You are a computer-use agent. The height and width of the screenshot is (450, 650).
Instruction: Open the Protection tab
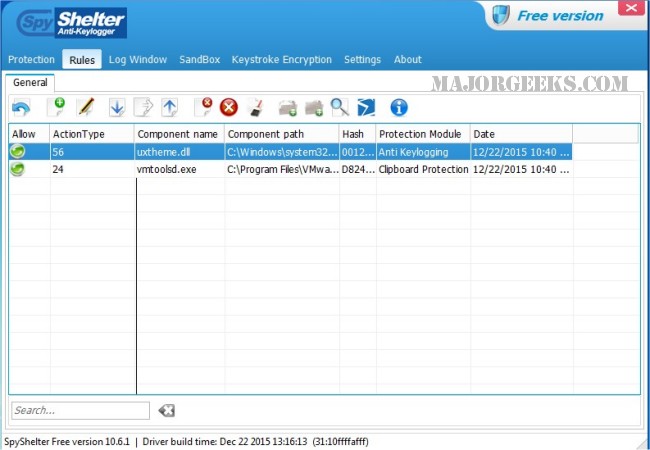click(x=32, y=60)
